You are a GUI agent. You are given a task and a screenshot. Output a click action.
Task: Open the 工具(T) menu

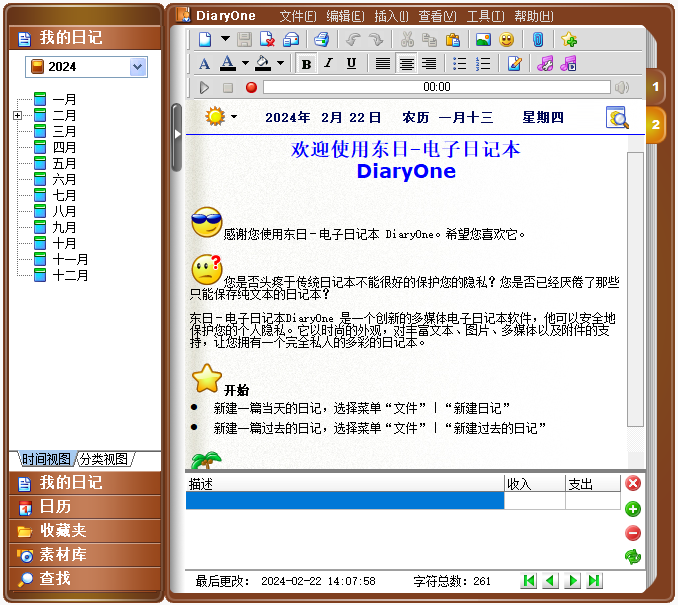(x=485, y=16)
